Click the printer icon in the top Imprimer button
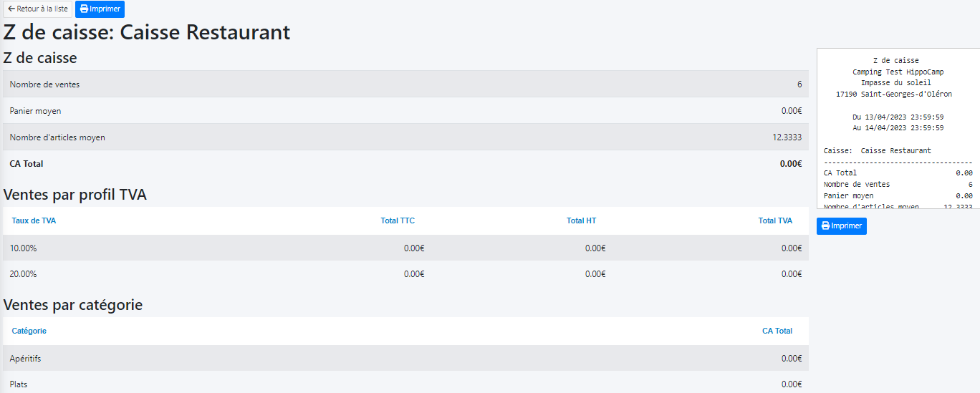The width and height of the screenshot is (980, 393). pos(84,9)
